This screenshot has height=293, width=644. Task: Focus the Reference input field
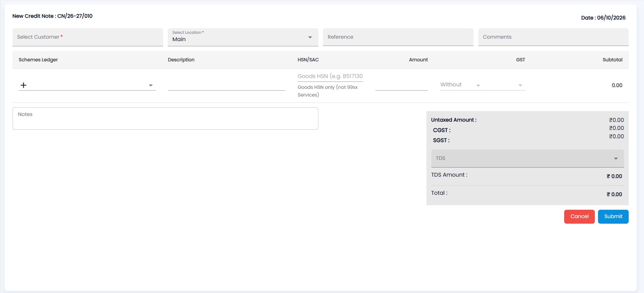pos(398,37)
